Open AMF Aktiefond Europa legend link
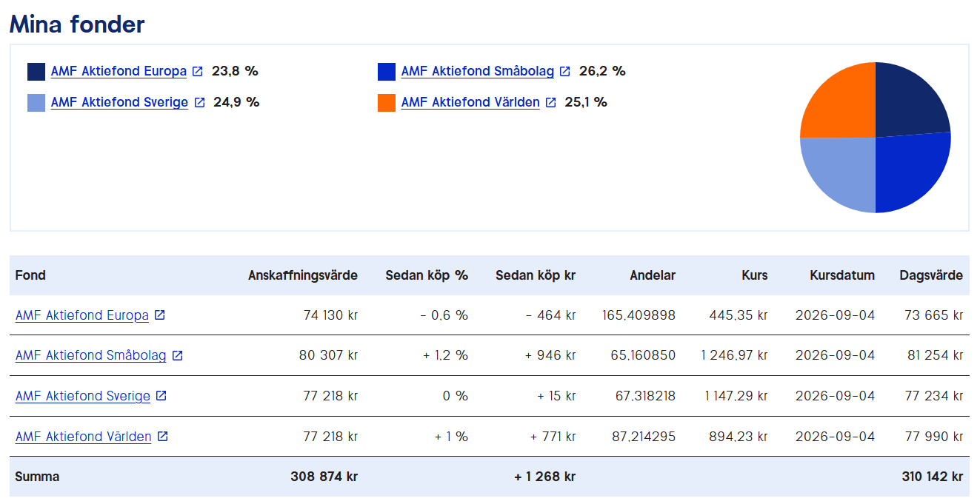The image size is (980, 504). 119,72
